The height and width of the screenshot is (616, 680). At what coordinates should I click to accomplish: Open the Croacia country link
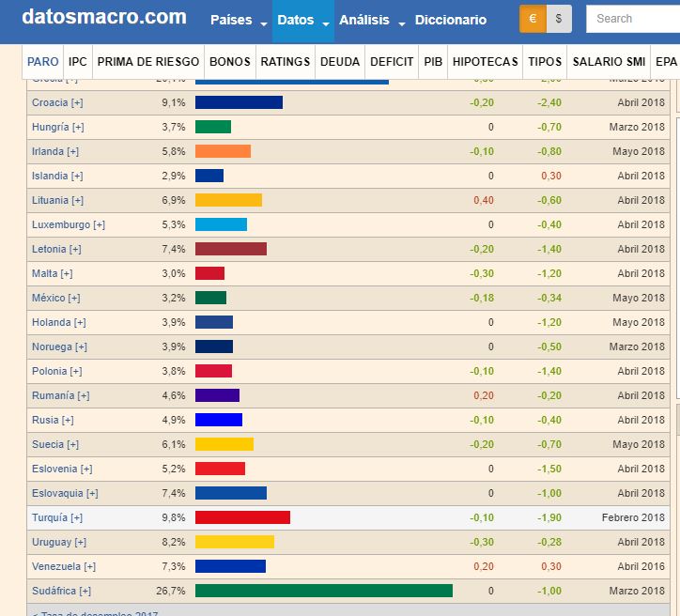(x=49, y=102)
